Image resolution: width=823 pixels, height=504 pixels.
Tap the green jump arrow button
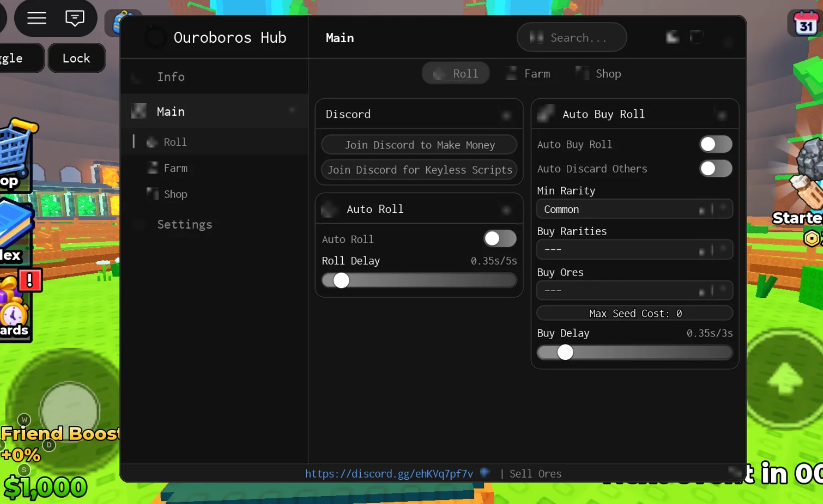point(785,378)
